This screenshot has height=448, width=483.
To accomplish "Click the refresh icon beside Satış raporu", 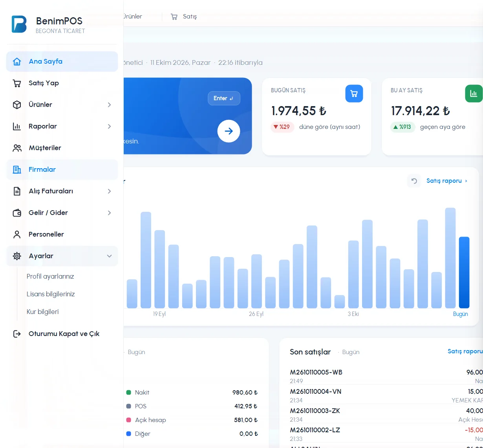I will [414, 181].
